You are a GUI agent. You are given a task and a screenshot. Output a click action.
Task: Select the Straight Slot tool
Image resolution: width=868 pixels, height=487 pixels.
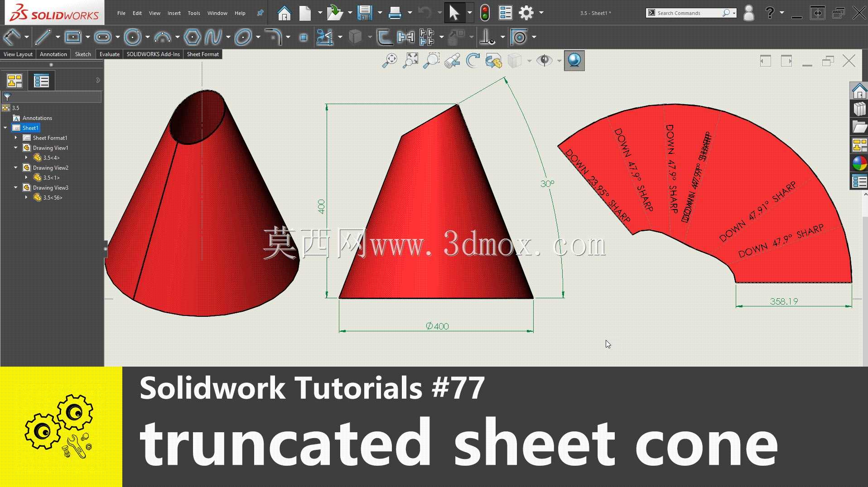[103, 37]
